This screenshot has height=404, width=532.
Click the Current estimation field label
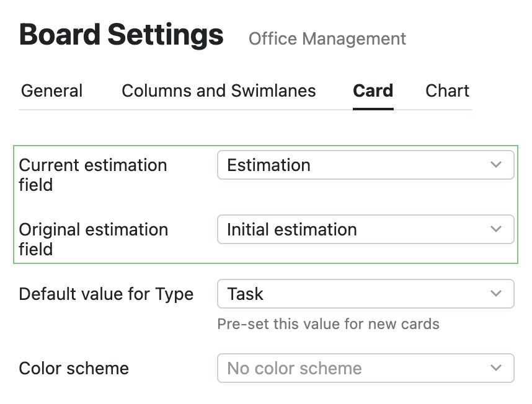point(93,175)
